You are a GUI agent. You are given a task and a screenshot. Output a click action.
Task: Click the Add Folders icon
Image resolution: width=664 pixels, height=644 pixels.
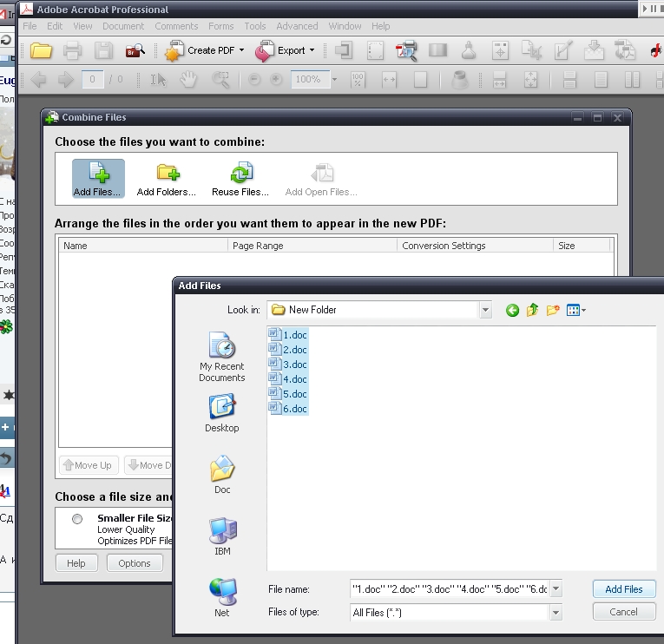coord(167,179)
